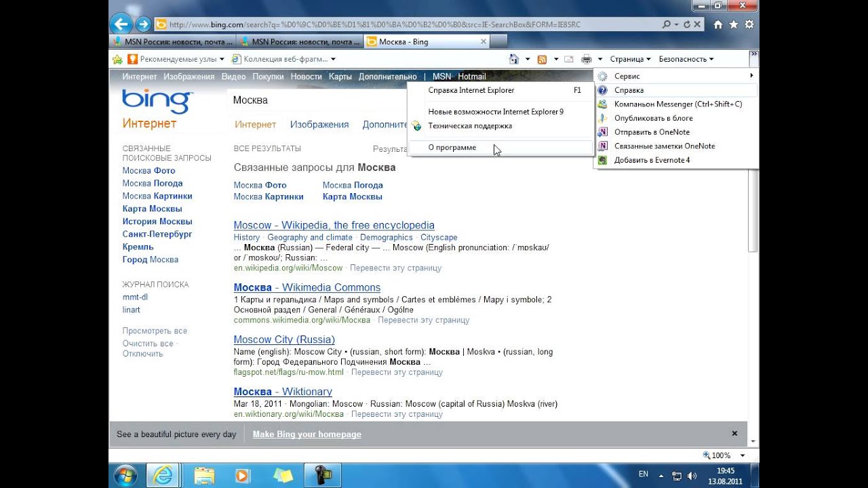Open Tools with the gear icon
The image size is (868, 488).
[x=749, y=24]
